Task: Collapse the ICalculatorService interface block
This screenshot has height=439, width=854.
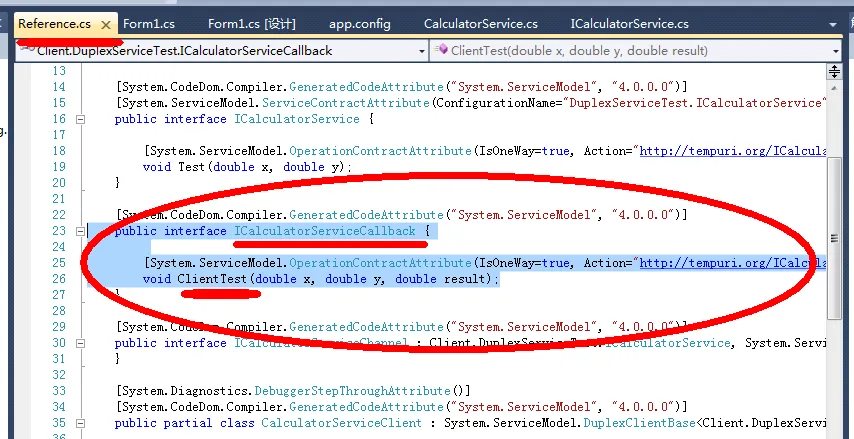Action: 82,119
